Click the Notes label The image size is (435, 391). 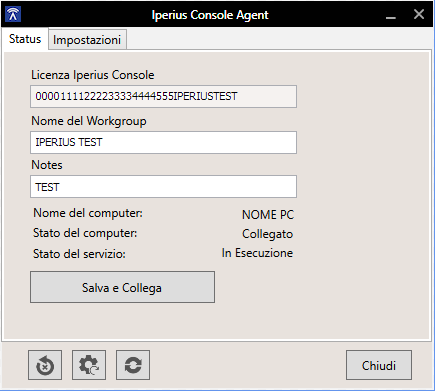[x=47, y=165]
